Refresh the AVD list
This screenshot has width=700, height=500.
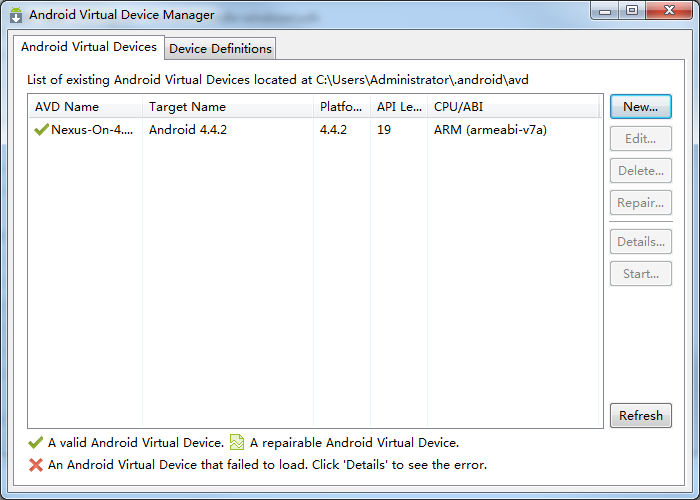(641, 416)
